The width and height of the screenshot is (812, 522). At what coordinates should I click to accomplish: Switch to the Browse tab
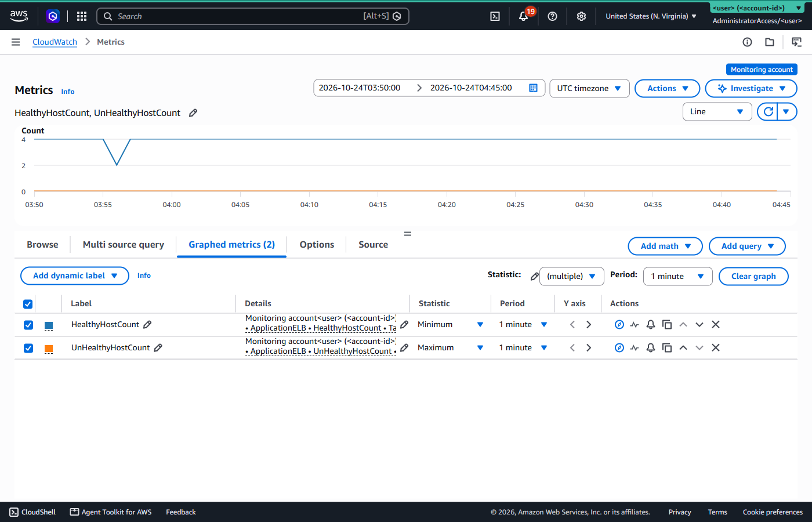(42, 245)
